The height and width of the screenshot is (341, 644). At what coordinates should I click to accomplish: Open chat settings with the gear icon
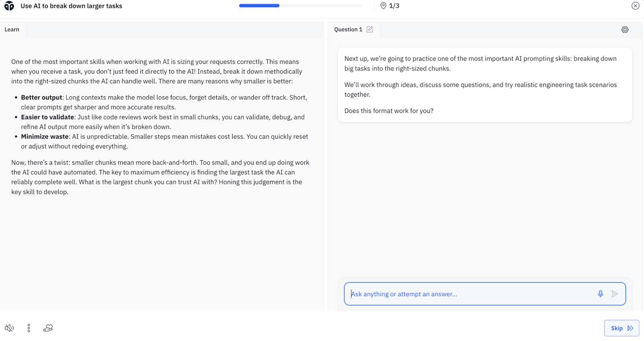tap(625, 29)
